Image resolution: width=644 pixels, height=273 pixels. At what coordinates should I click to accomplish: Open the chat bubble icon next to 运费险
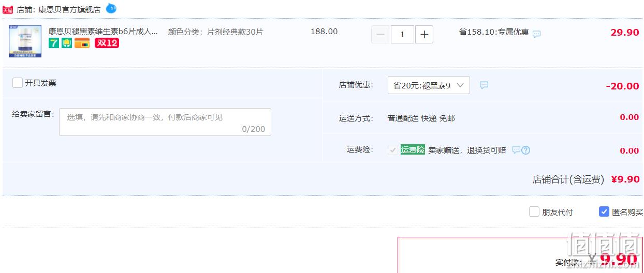point(516,150)
